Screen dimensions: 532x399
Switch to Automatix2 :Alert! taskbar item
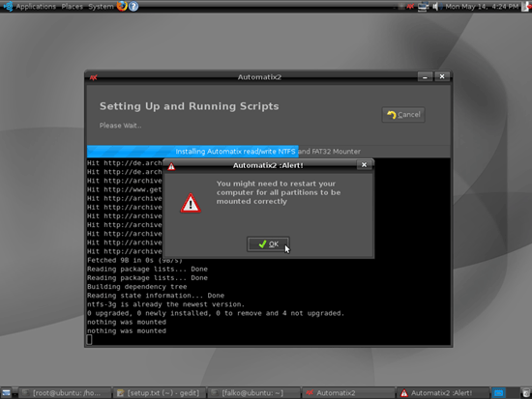tap(442, 393)
